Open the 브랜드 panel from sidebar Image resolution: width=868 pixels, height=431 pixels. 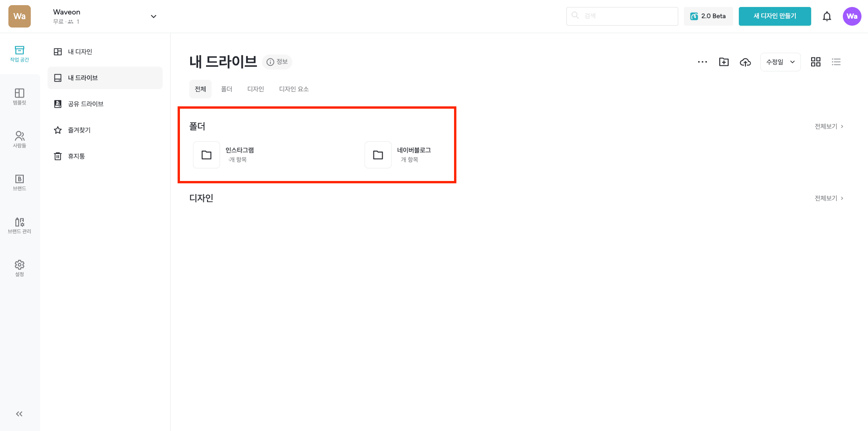(19, 182)
